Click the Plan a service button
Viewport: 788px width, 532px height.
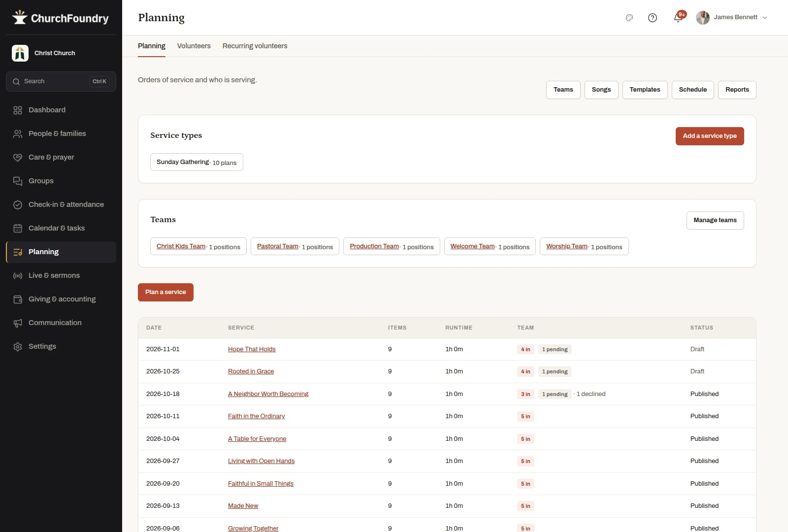point(165,292)
